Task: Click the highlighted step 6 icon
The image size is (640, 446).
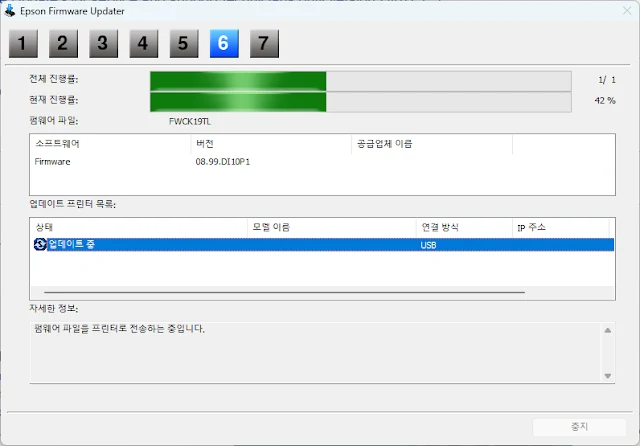Action: [x=224, y=43]
